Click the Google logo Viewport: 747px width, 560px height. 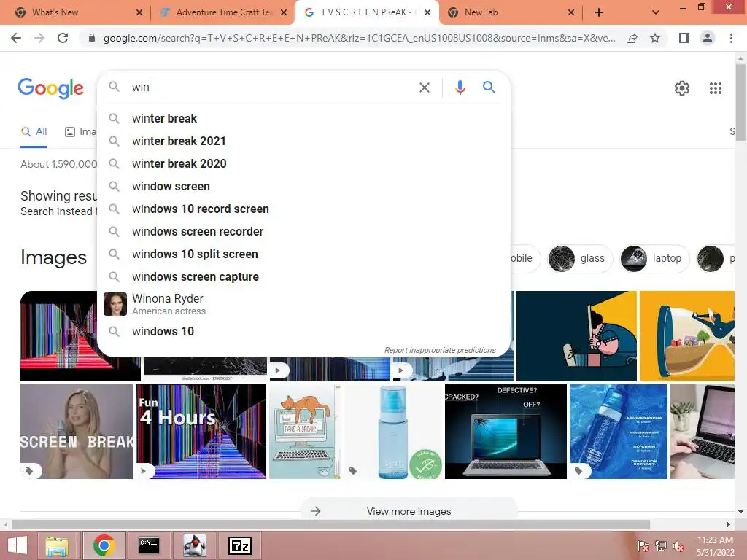[x=50, y=88]
